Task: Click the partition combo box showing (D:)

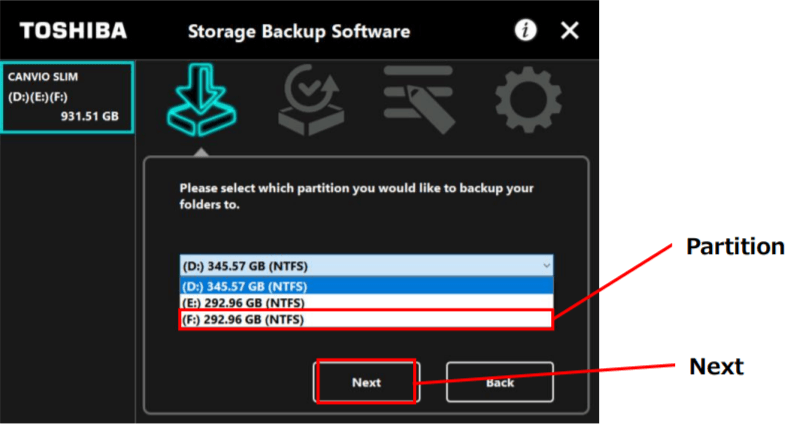Action: tap(360, 266)
